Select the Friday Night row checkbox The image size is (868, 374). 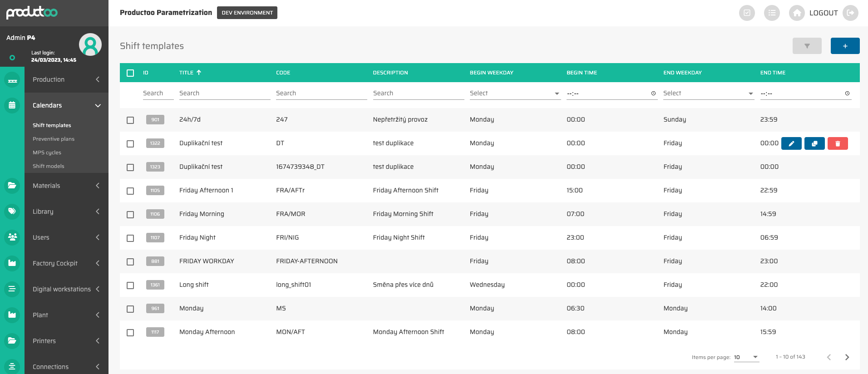pyautogui.click(x=130, y=238)
